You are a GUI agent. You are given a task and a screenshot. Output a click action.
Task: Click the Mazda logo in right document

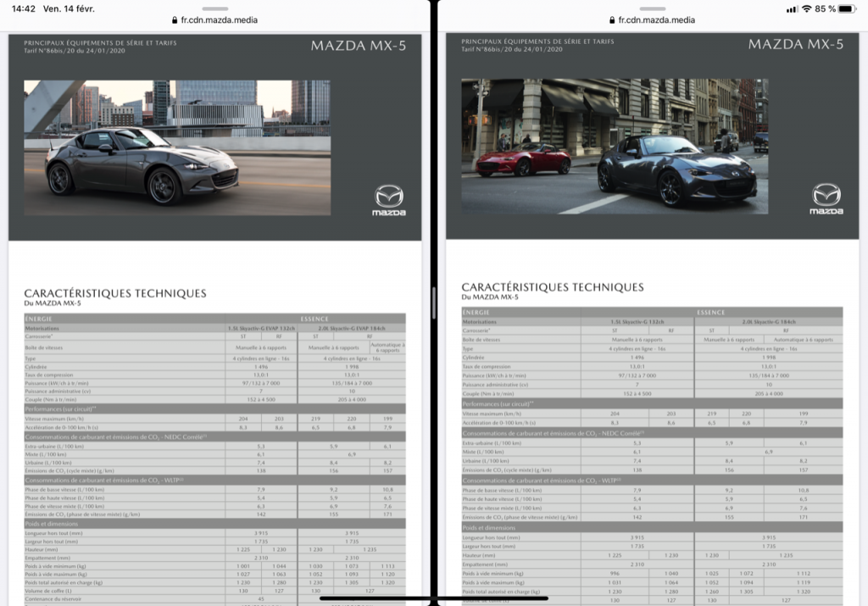826,198
